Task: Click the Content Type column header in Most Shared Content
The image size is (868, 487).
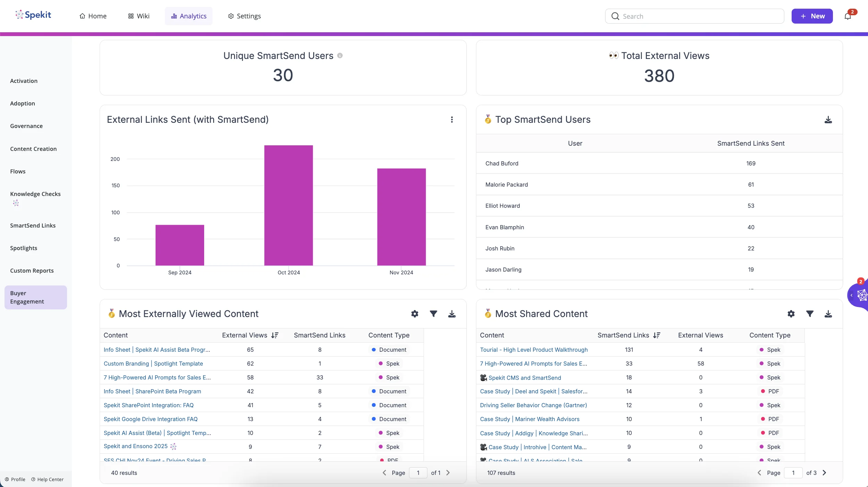Action: (770, 335)
